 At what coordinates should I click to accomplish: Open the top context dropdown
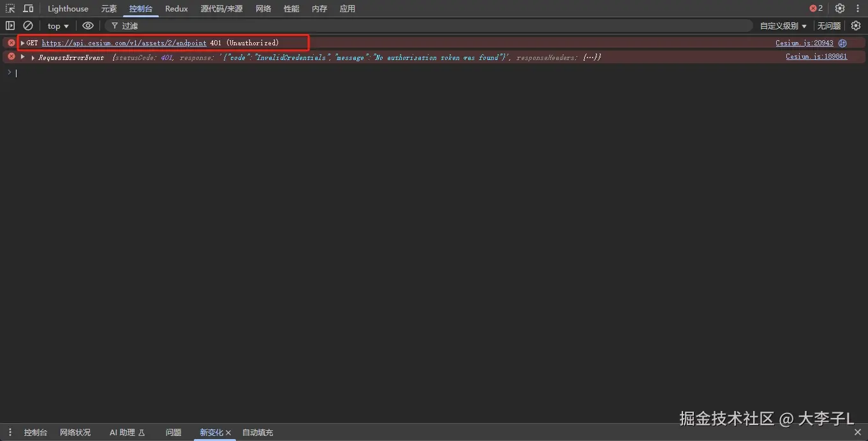pos(58,26)
